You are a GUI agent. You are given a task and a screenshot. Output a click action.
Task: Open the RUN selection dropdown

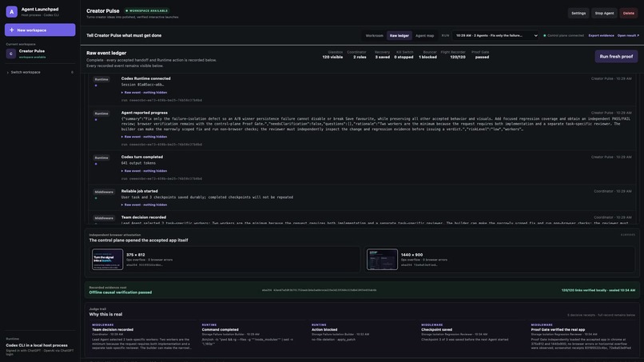pos(495,36)
